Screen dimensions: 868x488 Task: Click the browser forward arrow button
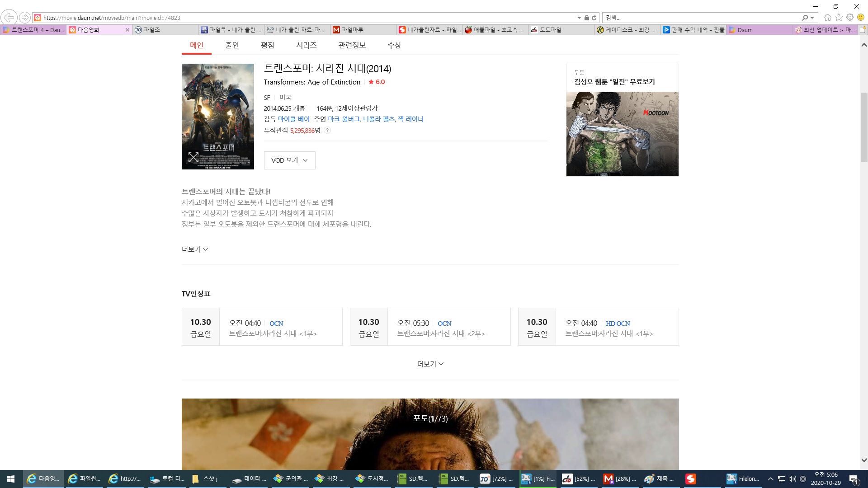(25, 18)
